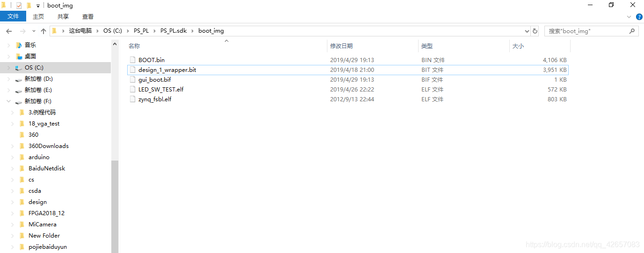Click the BaiduNetdisk folder icon

point(22,169)
